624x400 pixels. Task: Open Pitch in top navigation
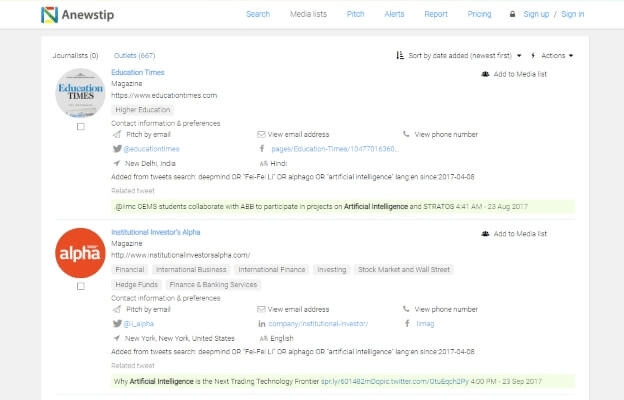coord(355,14)
